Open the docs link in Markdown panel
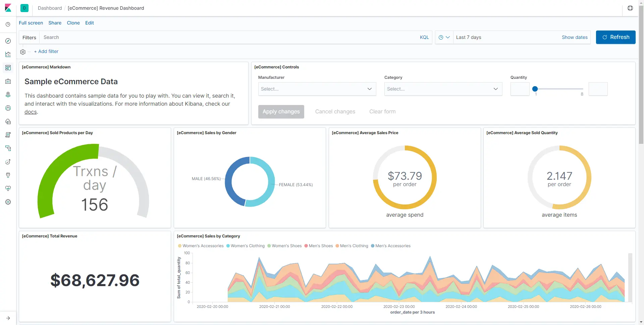The image size is (644, 325). pos(31,112)
